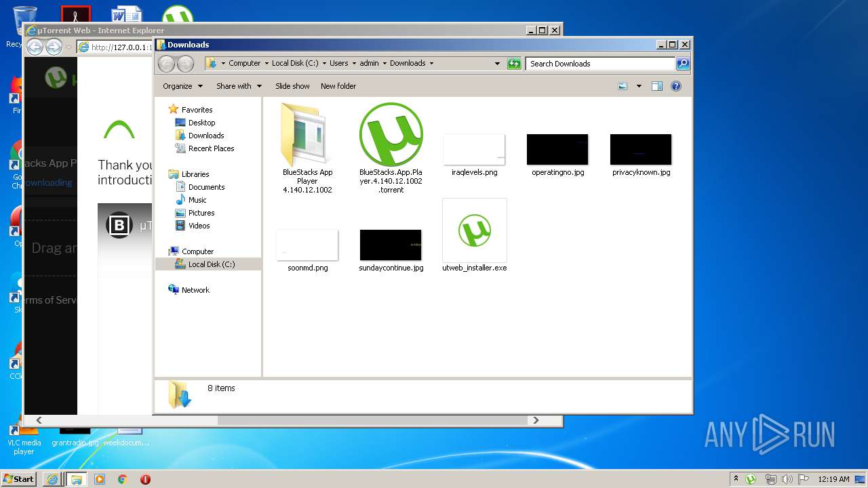Expand the dropdown arrow after Downloads breadcrumb
The image size is (868, 488).
pyautogui.click(x=431, y=63)
